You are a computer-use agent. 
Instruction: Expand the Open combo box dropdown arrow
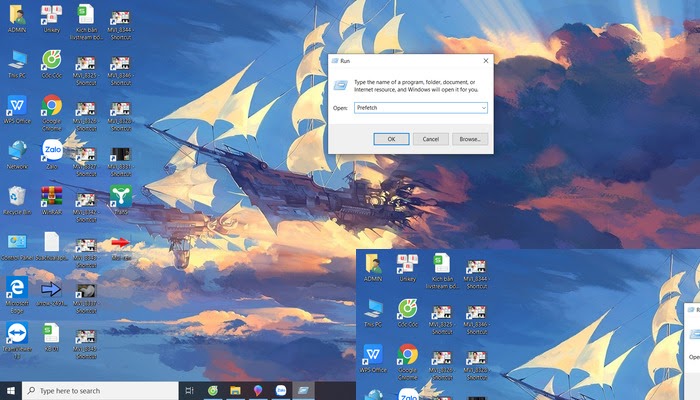tap(483, 108)
